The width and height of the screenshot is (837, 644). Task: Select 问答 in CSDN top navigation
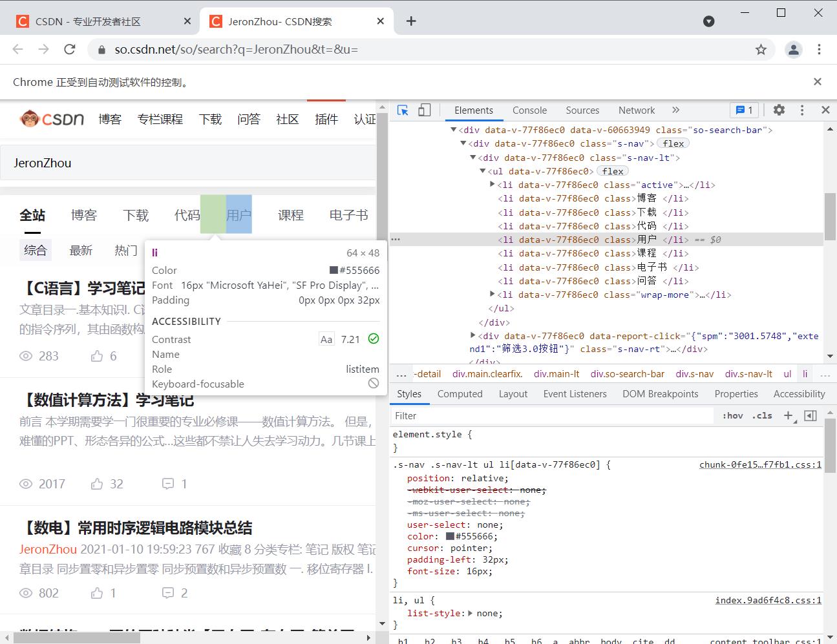point(249,119)
